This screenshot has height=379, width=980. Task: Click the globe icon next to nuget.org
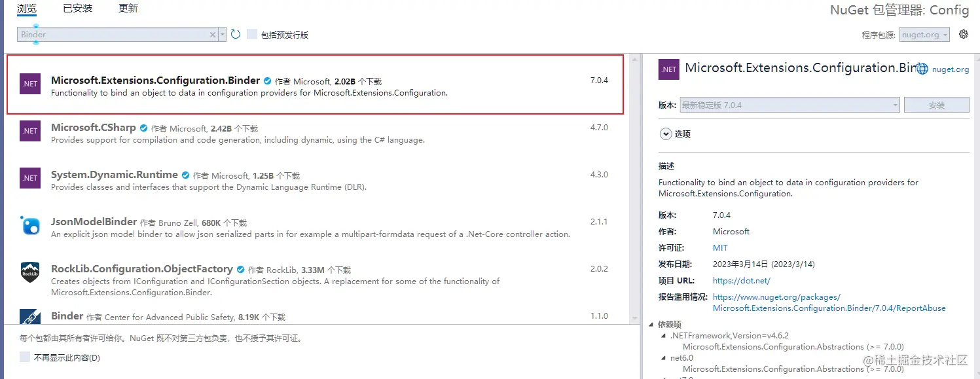[922, 69]
